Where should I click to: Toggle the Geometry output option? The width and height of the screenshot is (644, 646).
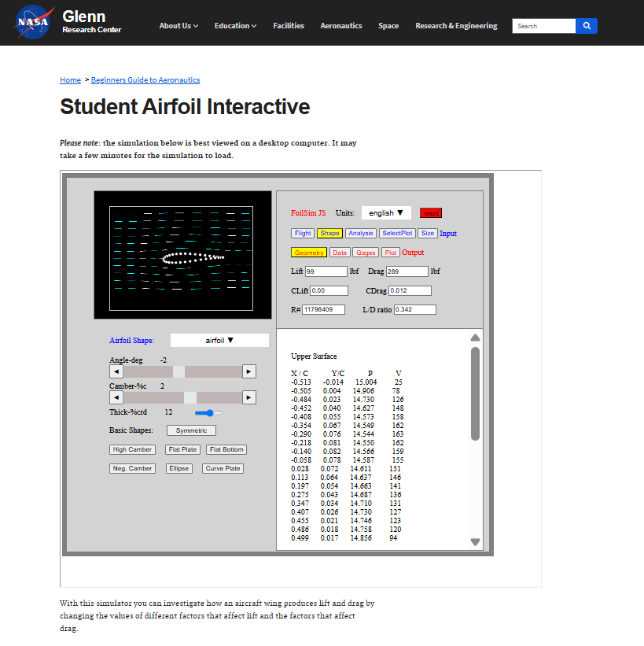point(309,253)
